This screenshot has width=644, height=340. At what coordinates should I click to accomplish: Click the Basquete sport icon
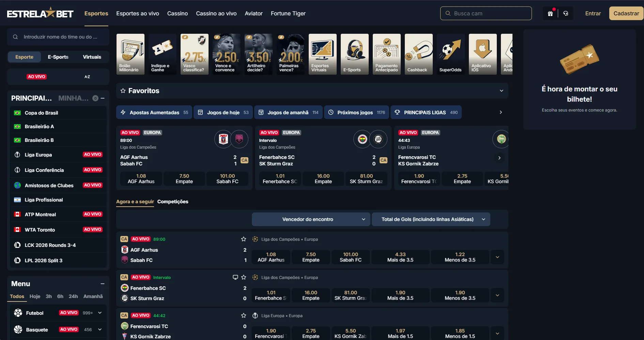18,329
